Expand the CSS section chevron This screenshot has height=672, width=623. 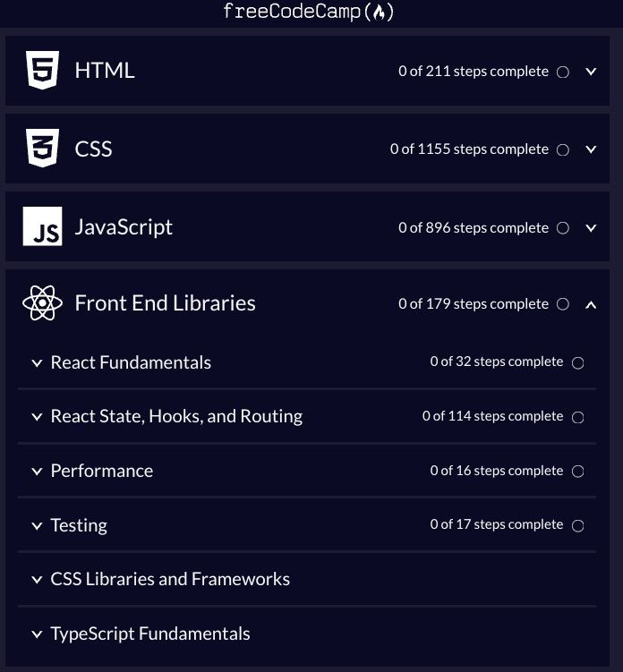tap(591, 149)
